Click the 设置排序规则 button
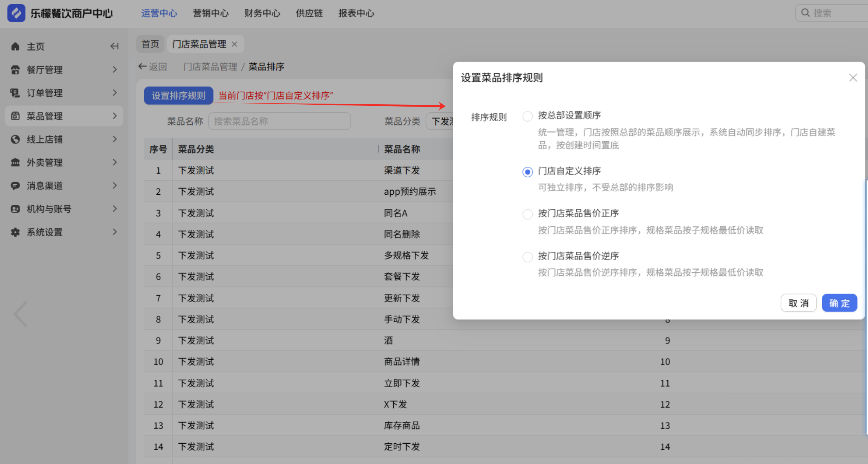This screenshot has width=868, height=464. tap(178, 96)
